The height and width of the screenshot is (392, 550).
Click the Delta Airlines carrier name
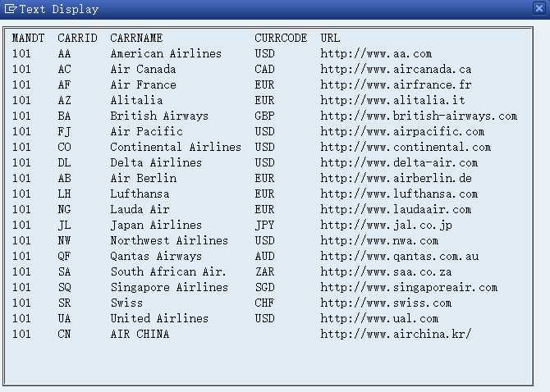click(x=156, y=162)
